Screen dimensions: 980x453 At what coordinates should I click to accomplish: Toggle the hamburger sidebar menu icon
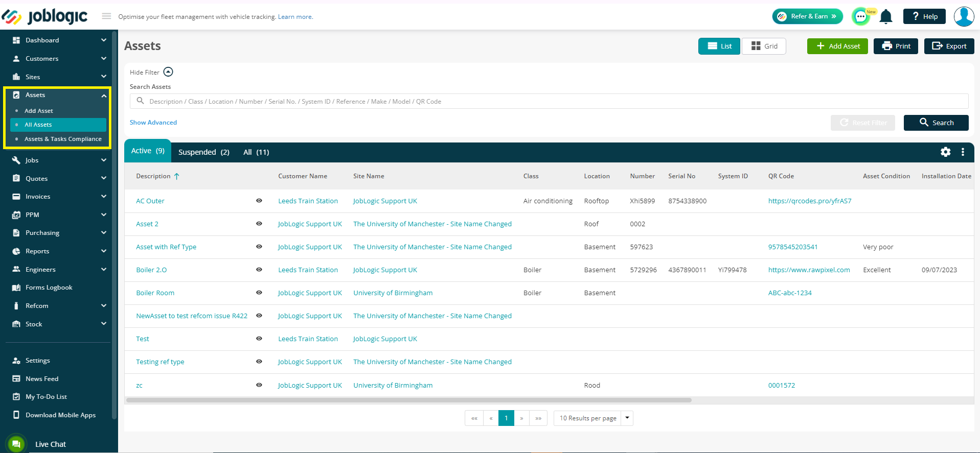(x=106, y=16)
